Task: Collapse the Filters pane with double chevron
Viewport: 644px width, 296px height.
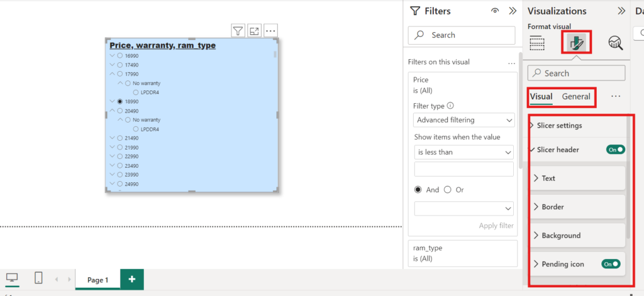Action: [512, 11]
